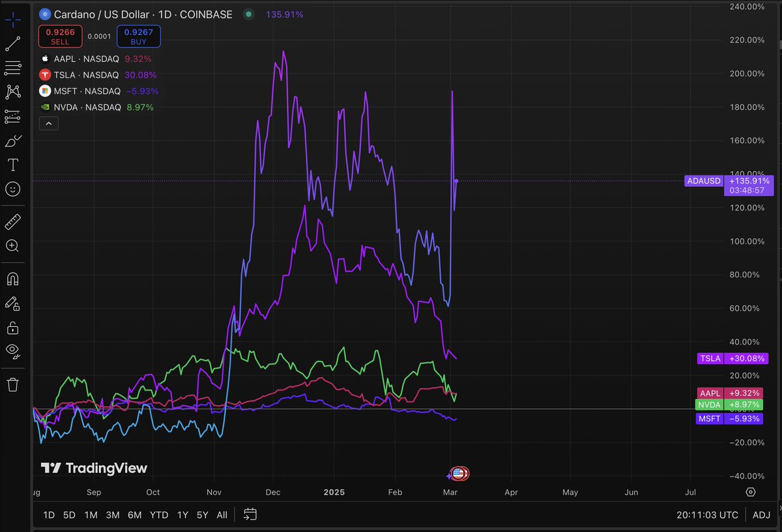
Task: Switch to the YTD time range
Action: pos(159,515)
